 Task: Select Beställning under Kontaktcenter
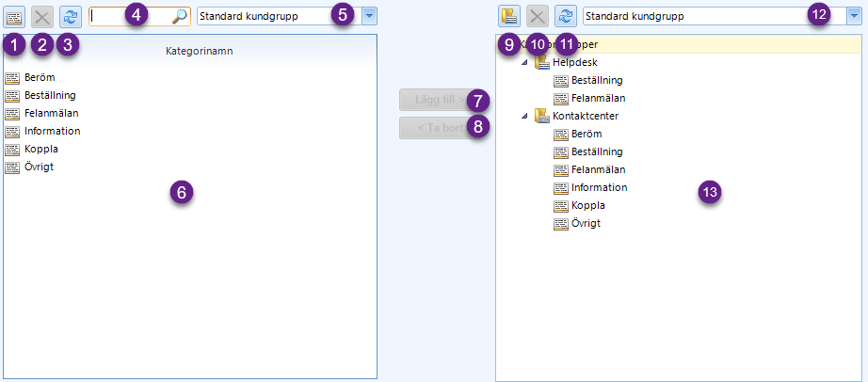(x=597, y=151)
